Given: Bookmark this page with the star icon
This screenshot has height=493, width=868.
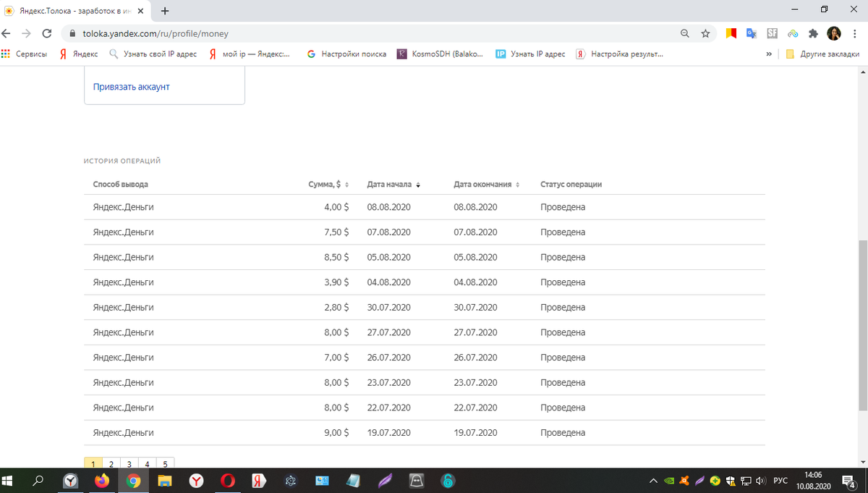Looking at the screenshot, I should (x=705, y=33).
